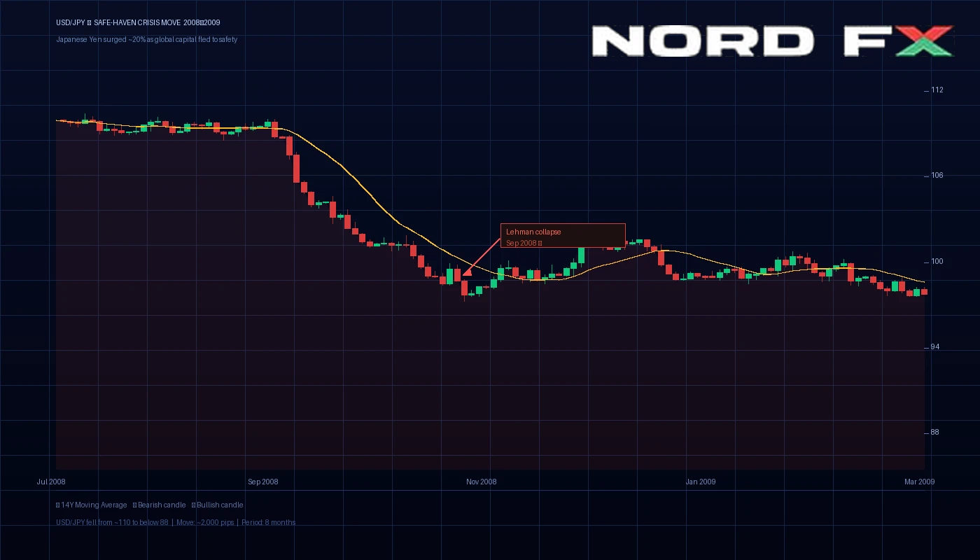Open the Sep 2008 date label options
Viewport: 980px width, 560px height.
pyautogui.click(x=262, y=482)
